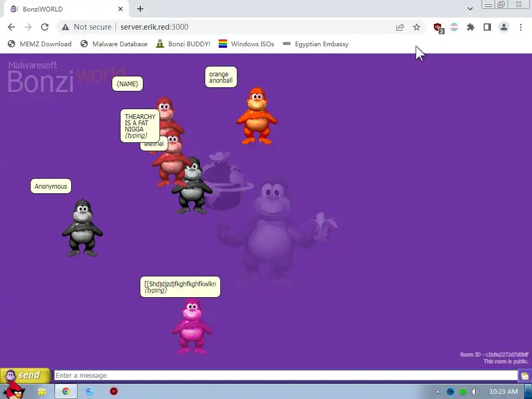Open the Bonzi BUDDY! bookmark
This screenshot has width=532, height=399.
point(183,44)
